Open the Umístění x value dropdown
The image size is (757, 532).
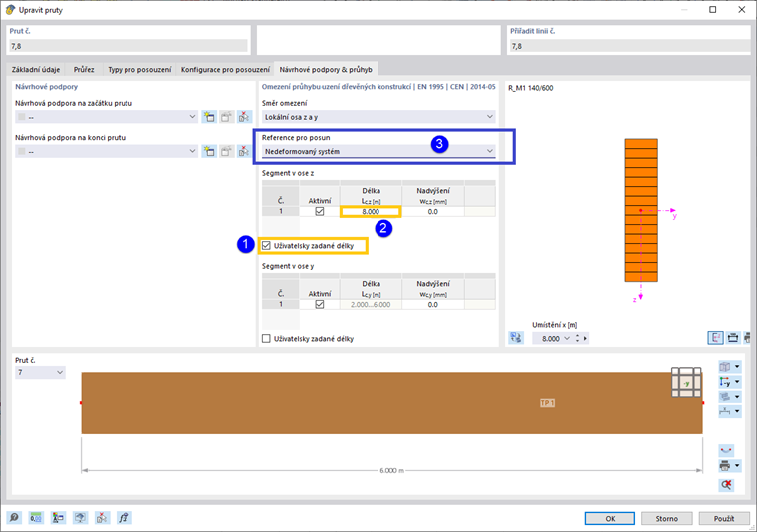click(567, 338)
